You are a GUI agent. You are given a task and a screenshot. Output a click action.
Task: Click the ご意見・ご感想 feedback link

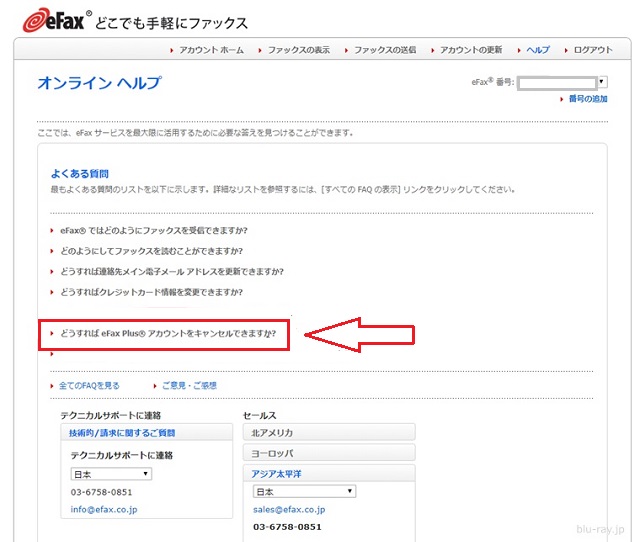190,385
